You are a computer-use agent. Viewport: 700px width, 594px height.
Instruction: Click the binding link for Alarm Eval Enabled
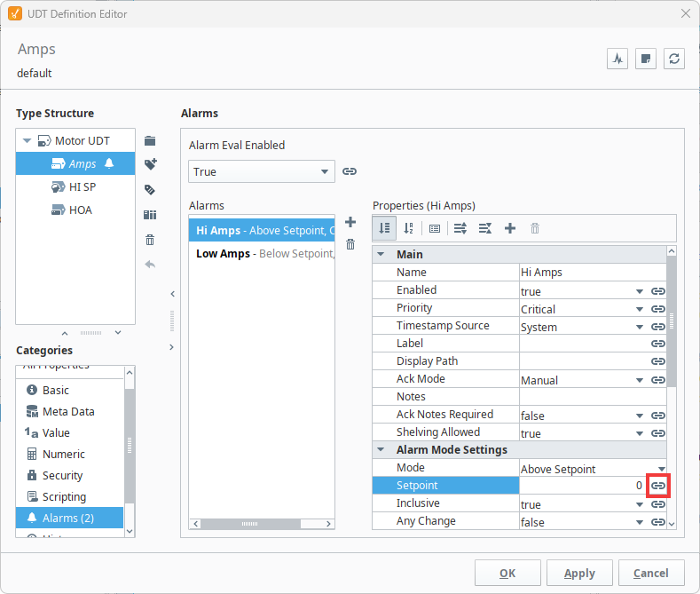pos(349,171)
